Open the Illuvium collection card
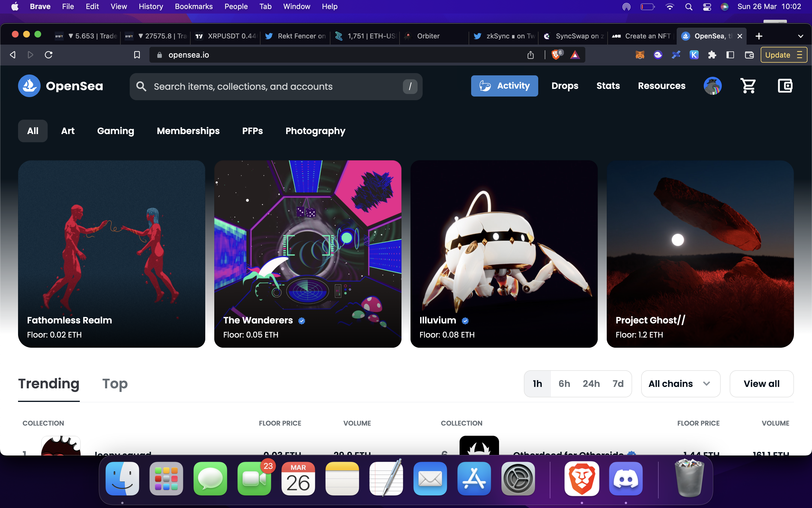This screenshot has height=508, width=812. coord(504,254)
